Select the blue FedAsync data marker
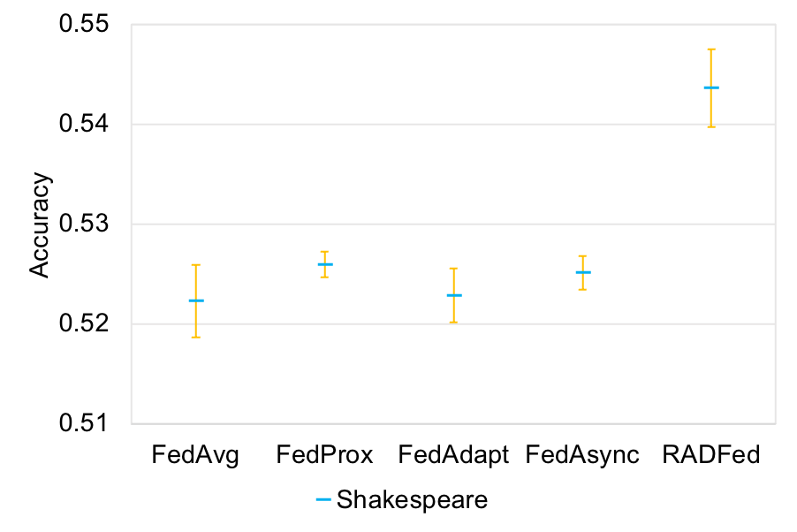Image resolution: width=797 pixels, height=532 pixels. 582,272
